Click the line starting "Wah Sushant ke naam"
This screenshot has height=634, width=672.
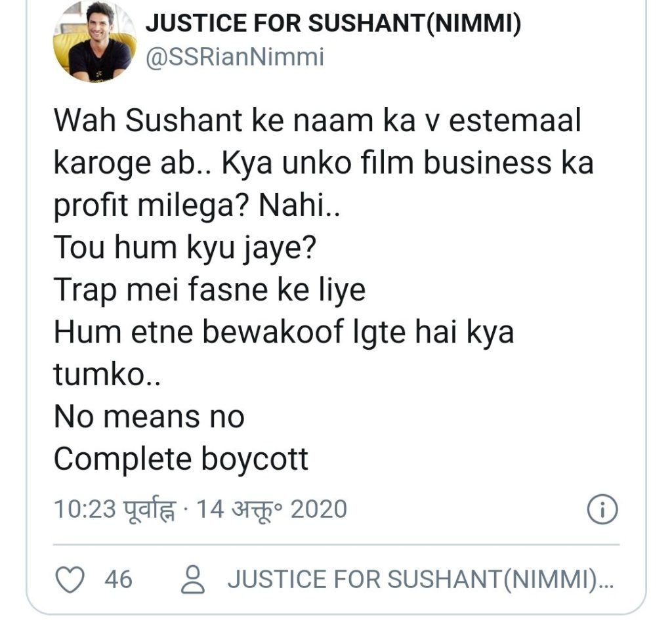(x=318, y=121)
